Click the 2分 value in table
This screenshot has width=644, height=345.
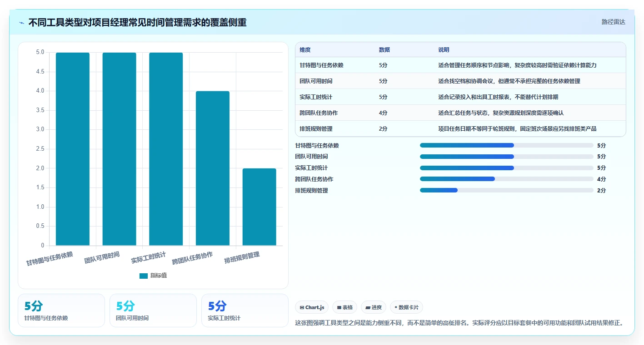coord(383,129)
